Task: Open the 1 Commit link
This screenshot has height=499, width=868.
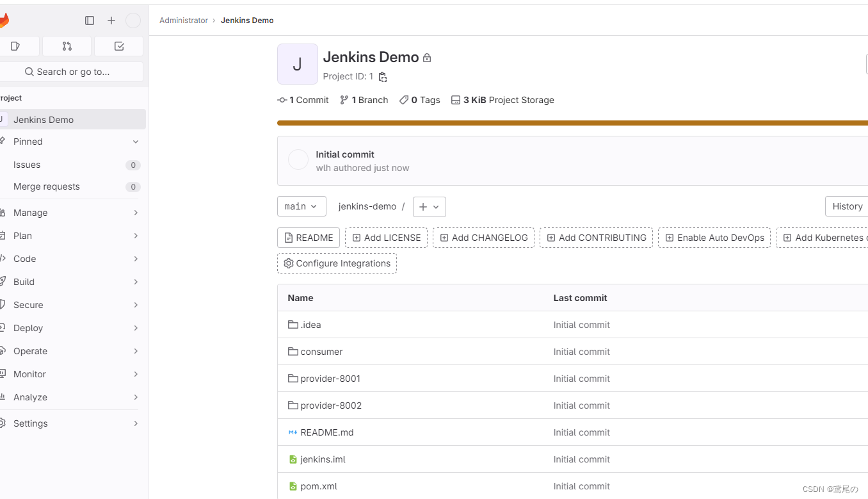Action: tap(303, 100)
